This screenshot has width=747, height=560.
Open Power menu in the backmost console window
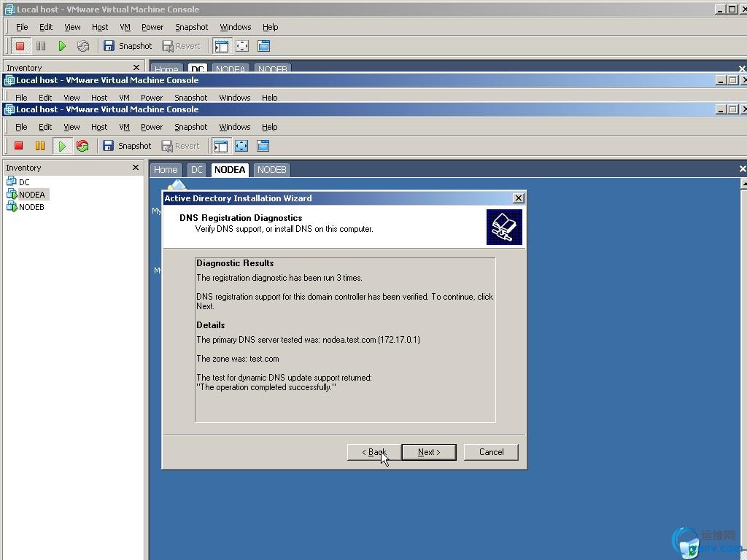152,27
